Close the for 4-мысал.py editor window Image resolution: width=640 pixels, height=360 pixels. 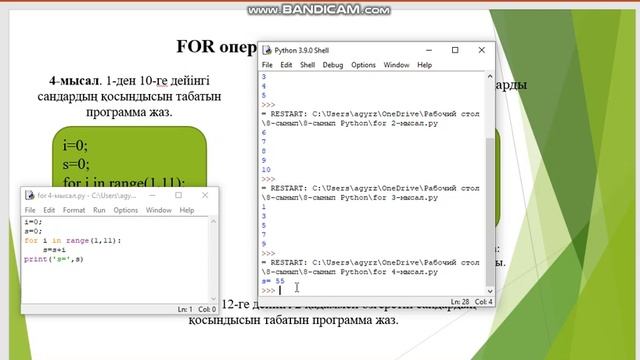[205, 196]
